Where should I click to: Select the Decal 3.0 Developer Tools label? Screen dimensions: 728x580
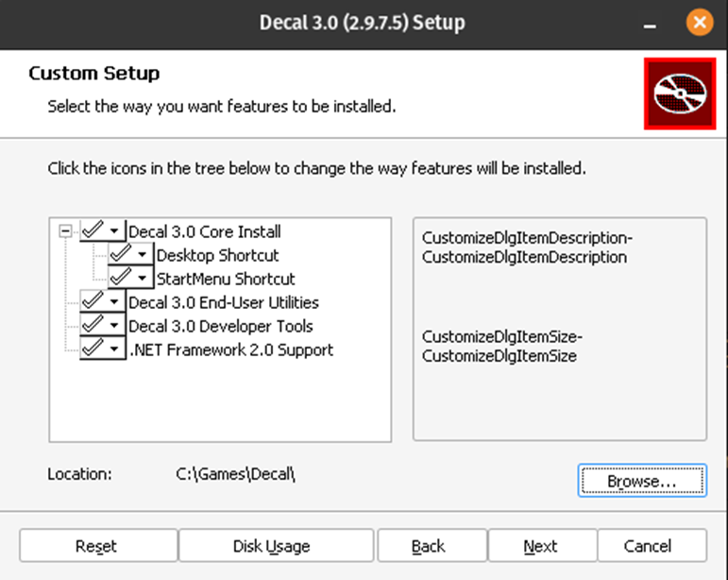tap(221, 326)
